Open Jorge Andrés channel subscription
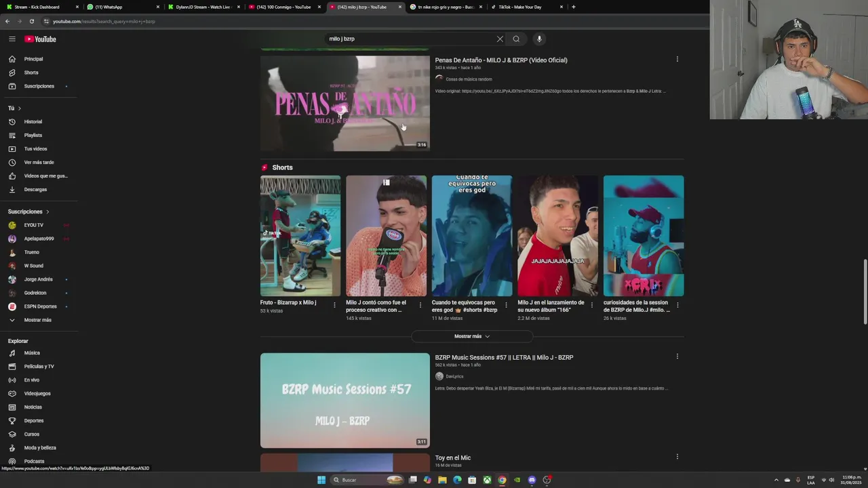Screen dimensions: 868x488 39,279
